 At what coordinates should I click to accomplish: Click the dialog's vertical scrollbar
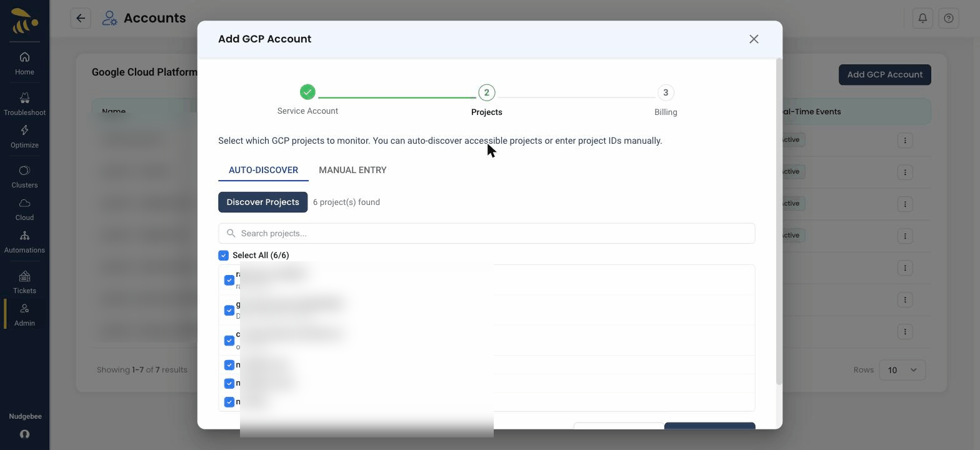point(779,222)
